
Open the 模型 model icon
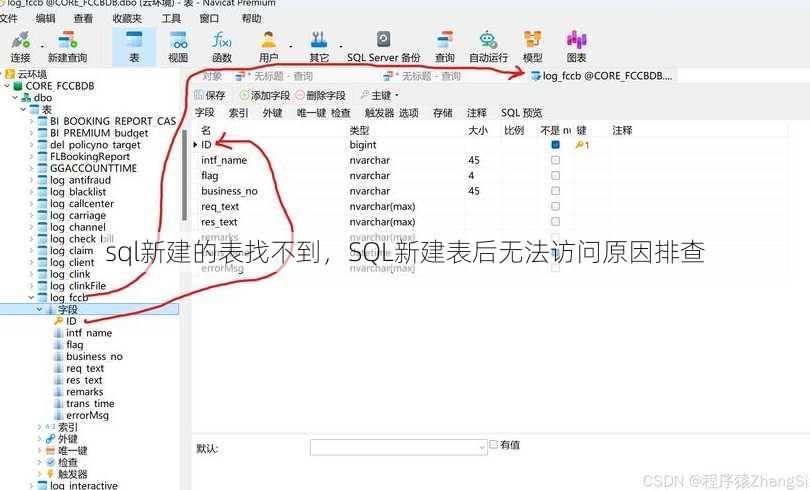click(533, 46)
